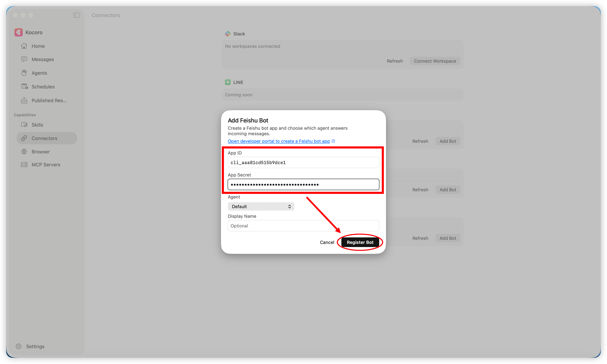Toggle the sidebar panel icon
Viewport: 607px width, 364px height.
coord(77,15)
